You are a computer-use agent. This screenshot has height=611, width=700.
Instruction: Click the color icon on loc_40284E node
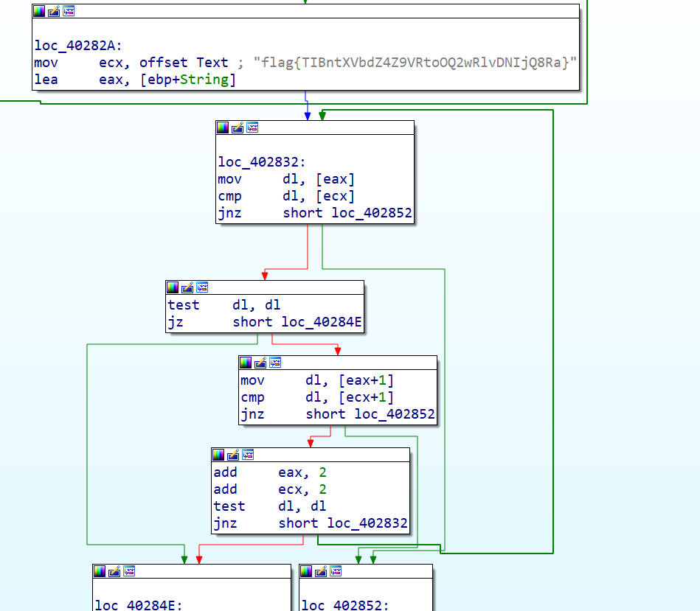(x=100, y=571)
